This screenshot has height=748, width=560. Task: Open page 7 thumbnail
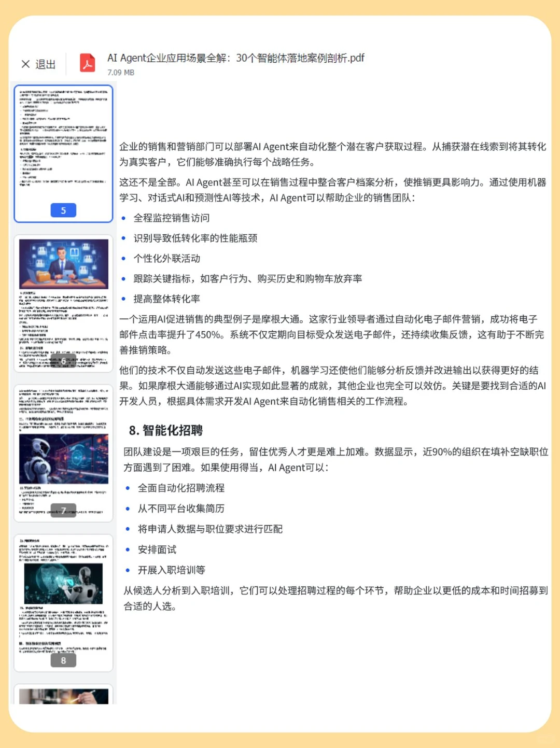[63, 453]
